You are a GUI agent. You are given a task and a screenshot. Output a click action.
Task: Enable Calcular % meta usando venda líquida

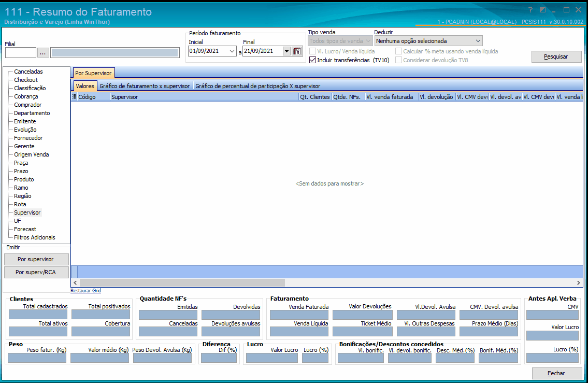(398, 51)
